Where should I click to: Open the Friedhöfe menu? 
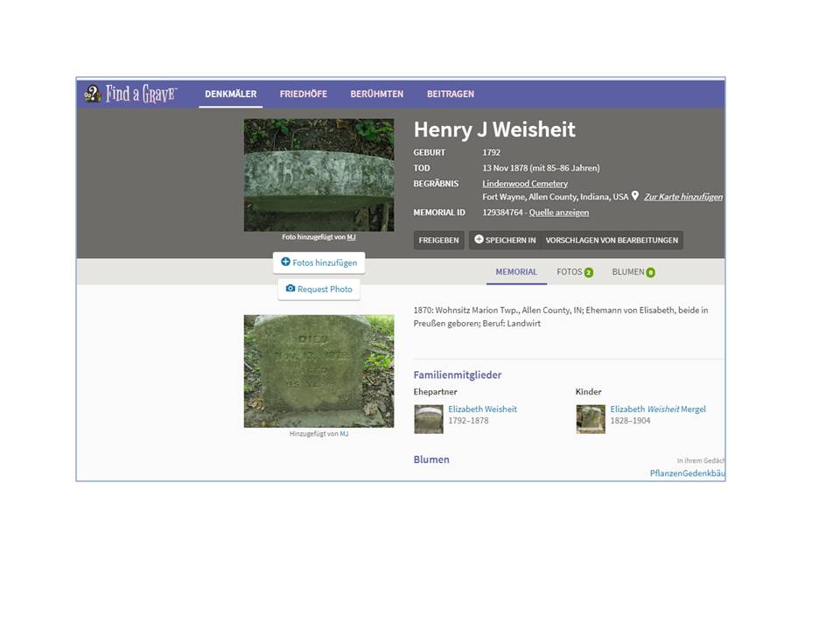pos(304,94)
